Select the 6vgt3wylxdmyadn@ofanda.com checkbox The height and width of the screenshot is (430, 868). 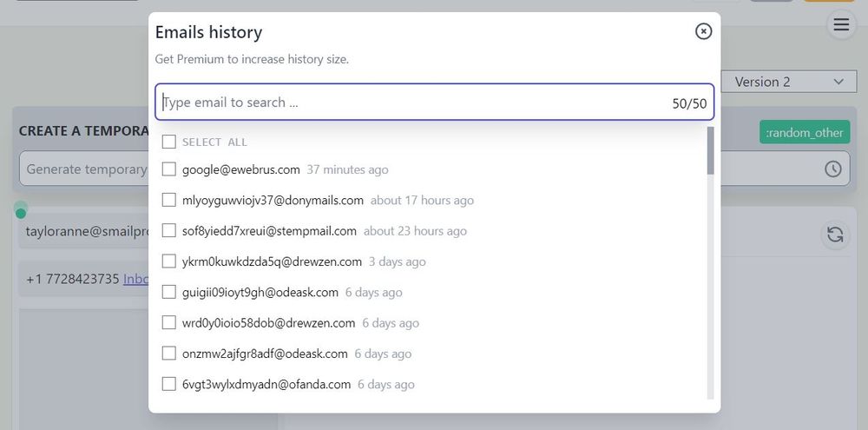169,383
